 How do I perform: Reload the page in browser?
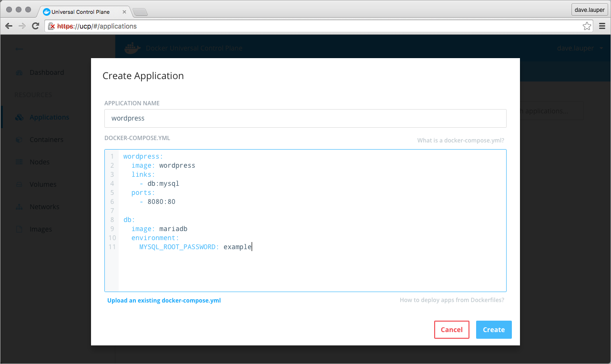click(35, 26)
